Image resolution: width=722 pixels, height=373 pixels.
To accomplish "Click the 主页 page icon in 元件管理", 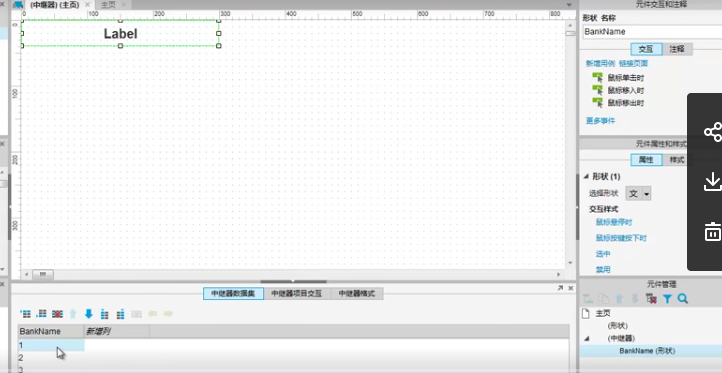I will pos(585,313).
